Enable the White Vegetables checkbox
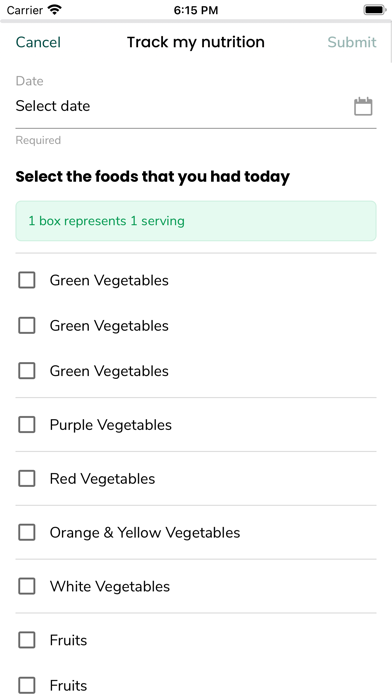This screenshot has height=696, width=392. coord(27,586)
